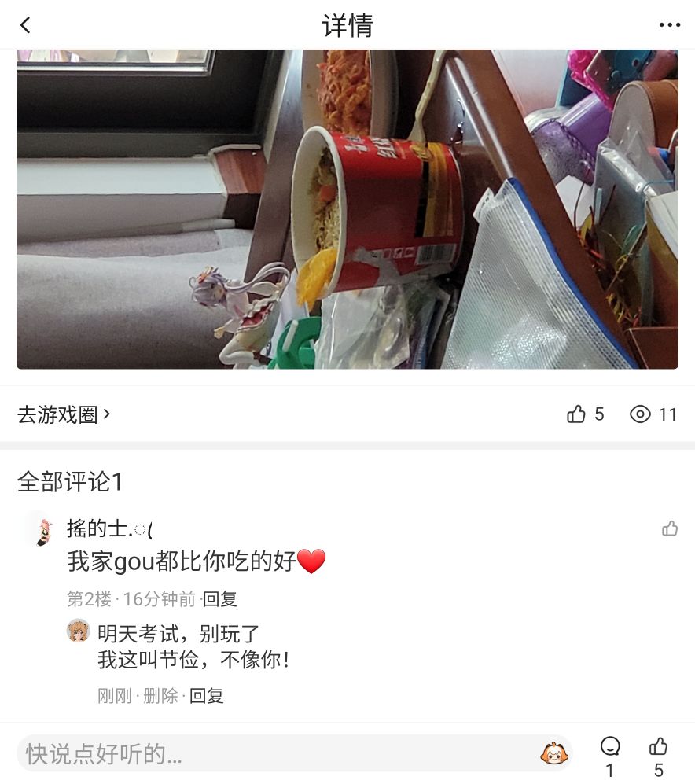
Task: Like the post via thumbs-up beside 去游戏圈
Action: [576, 414]
